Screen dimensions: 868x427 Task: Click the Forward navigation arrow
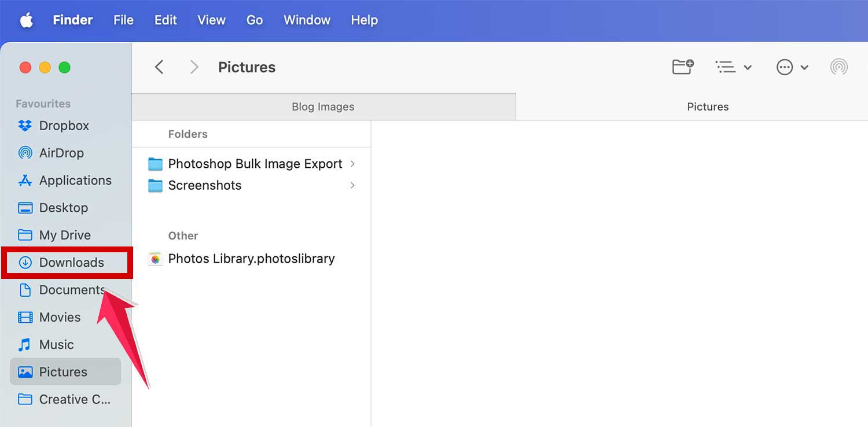click(x=194, y=67)
